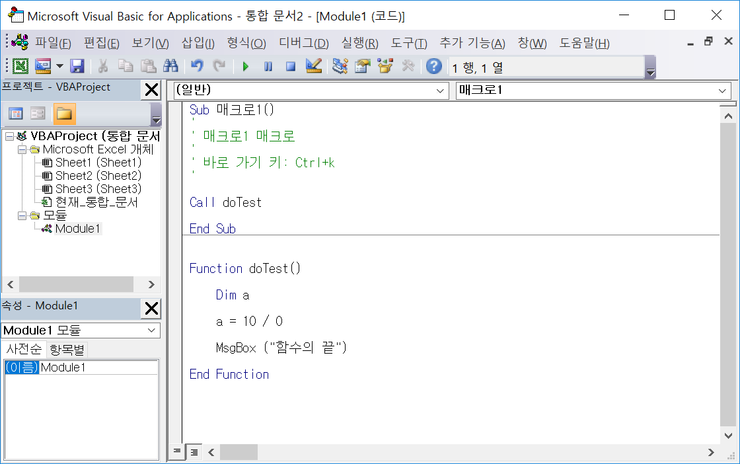The width and height of the screenshot is (740, 464).
Task: Save the workbook with the floppy disk icon
Action: coord(77,66)
